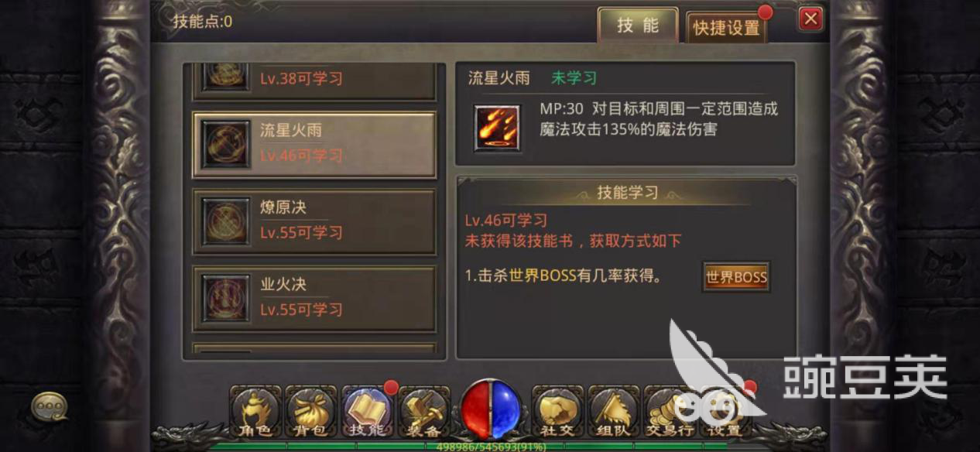This screenshot has width=980, height=452.
Task: Select the Lv.38 skill entry at list top
Action: coord(314,81)
